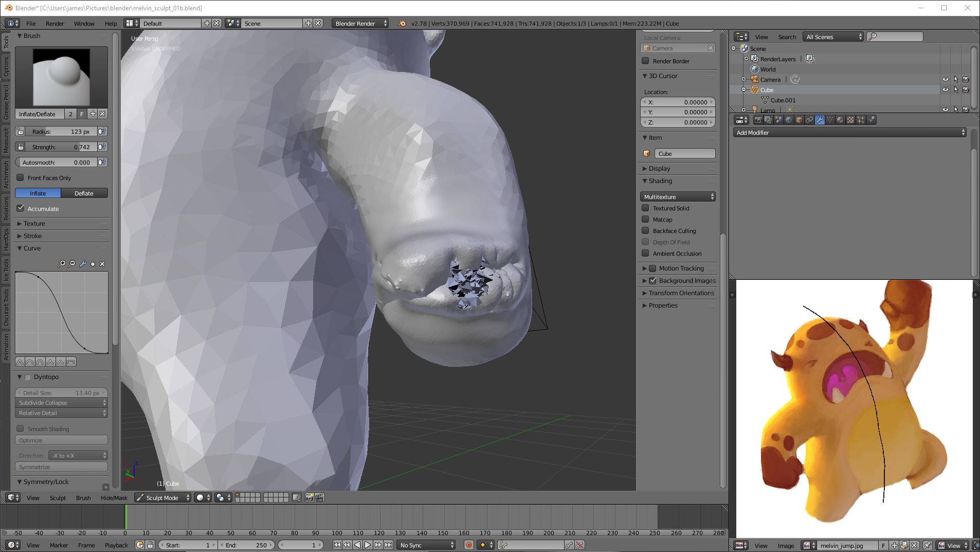The image size is (980, 552).
Task: Expand the Texture panel
Action: (34, 223)
